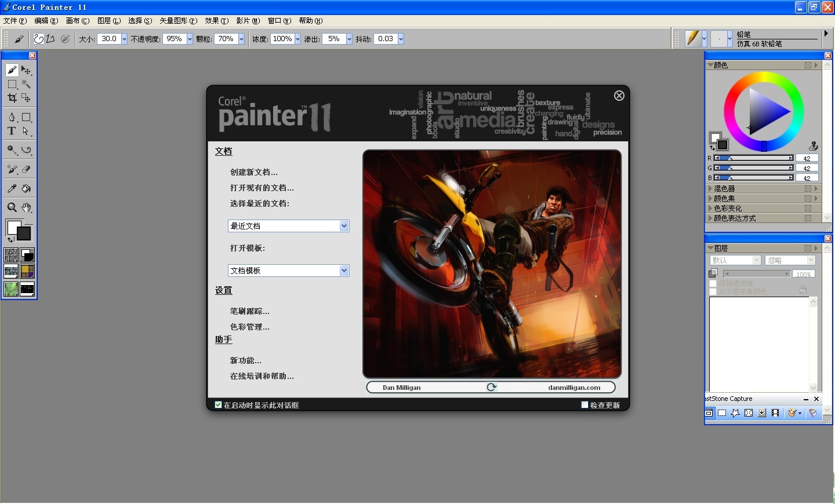Screen dimensions: 835x504
Task: Open the 帮助 menu
Action: 311,21
